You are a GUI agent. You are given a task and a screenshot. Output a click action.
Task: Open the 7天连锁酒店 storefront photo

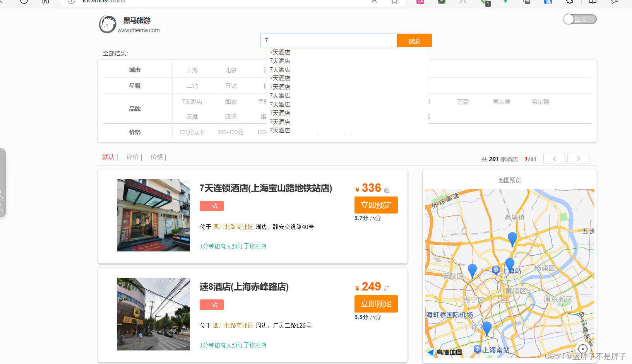coord(154,215)
